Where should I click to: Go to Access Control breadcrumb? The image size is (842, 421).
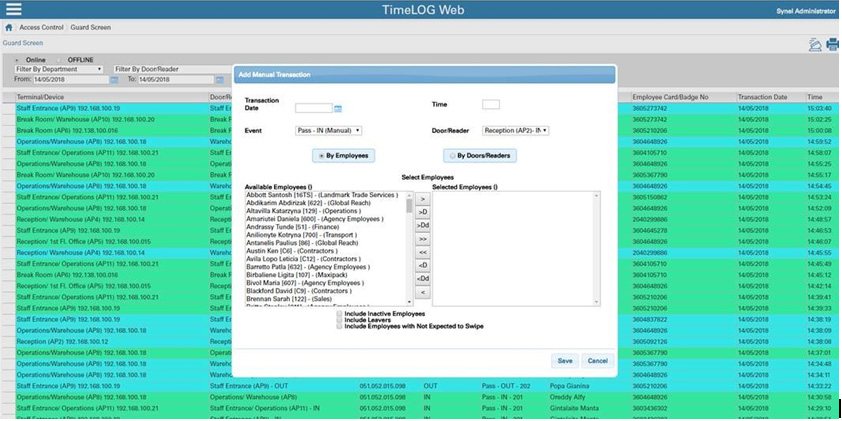click(x=41, y=28)
